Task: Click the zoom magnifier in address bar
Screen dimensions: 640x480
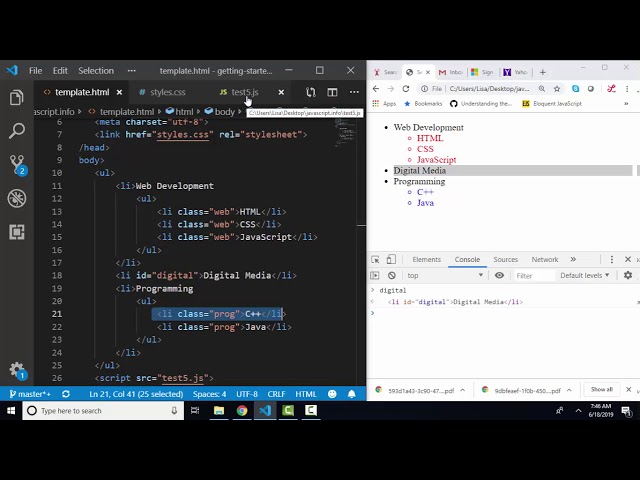Action: point(542,89)
